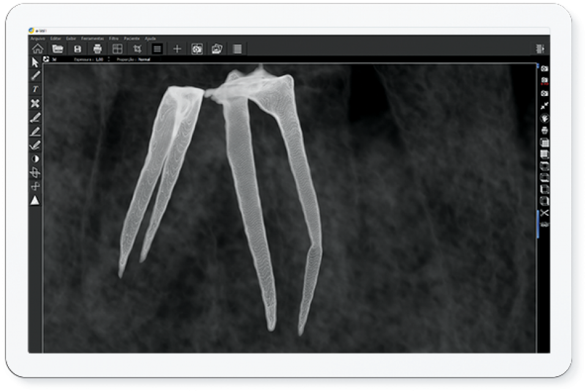The width and height of the screenshot is (587, 392).
Task: Toggle the contrast half-circle tool
Action: (35, 159)
